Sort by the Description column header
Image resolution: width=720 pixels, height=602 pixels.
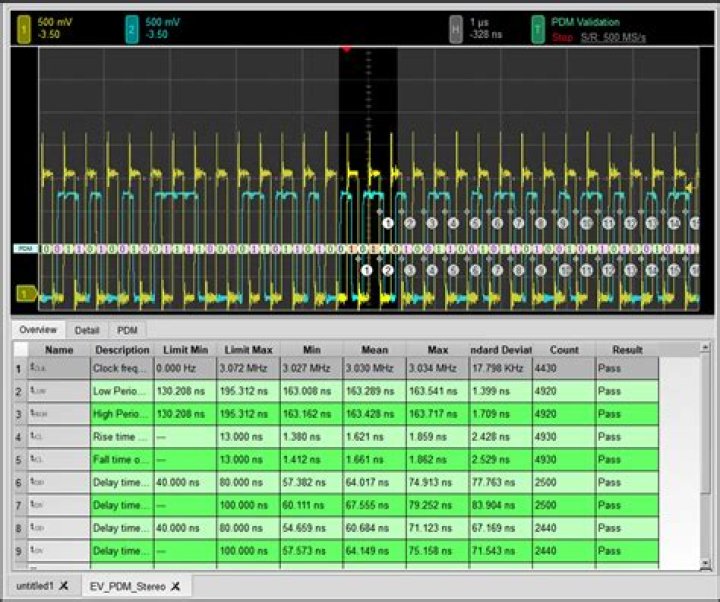point(122,350)
